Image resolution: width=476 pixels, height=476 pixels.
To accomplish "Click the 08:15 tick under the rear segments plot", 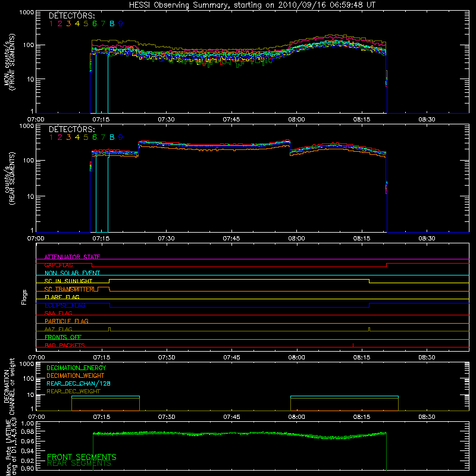I will click(362, 239).
